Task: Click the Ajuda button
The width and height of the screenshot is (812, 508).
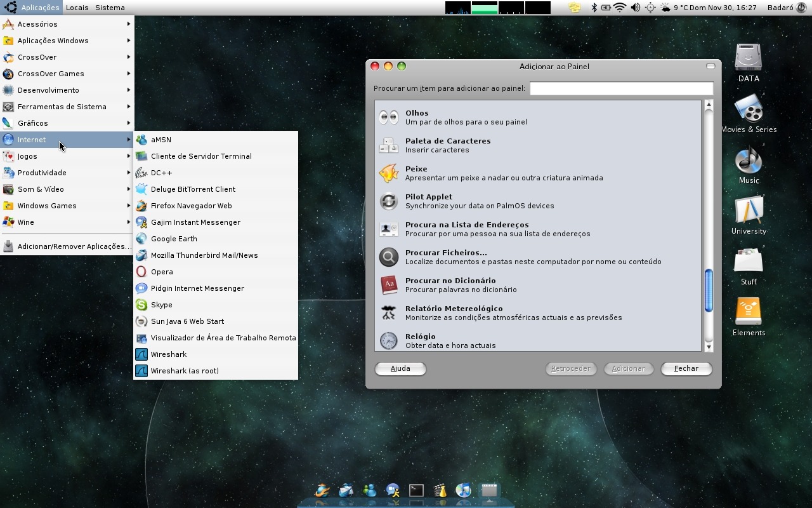Action: (400, 369)
